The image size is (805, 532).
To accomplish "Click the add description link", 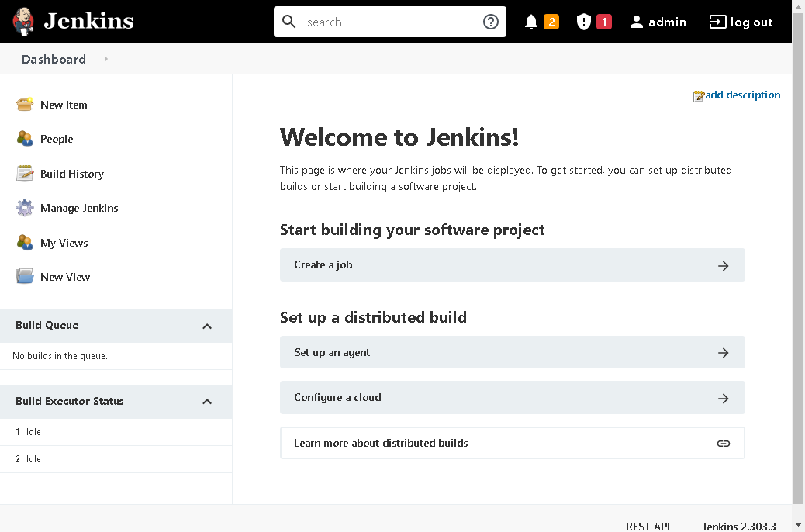I will [742, 95].
